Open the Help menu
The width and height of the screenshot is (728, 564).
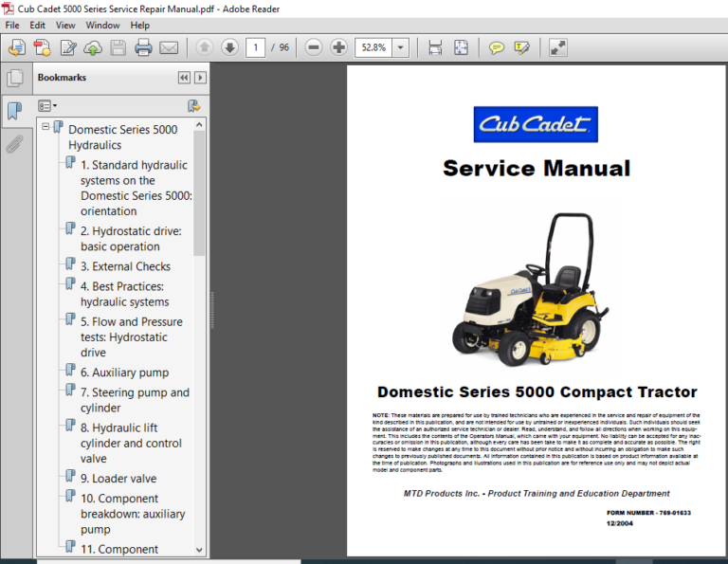coord(139,25)
